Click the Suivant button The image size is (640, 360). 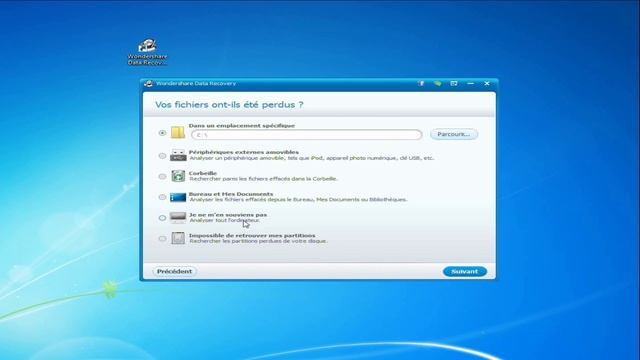tap(464, 271)
